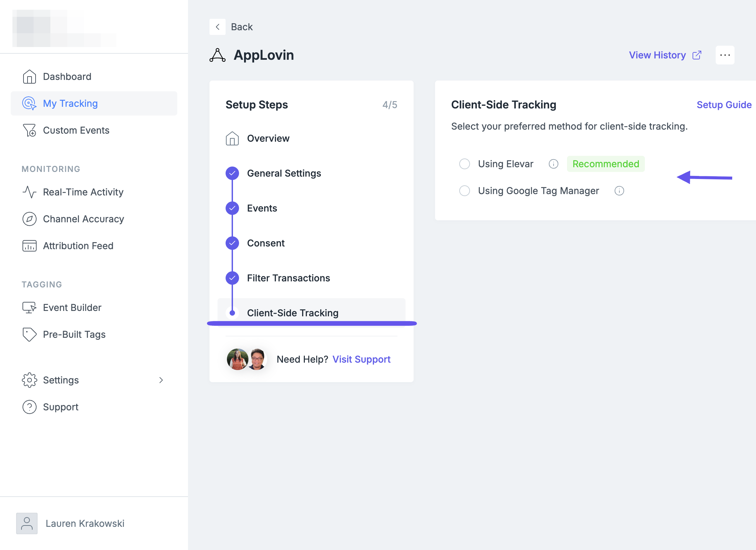Open the Settings label in the sidebar

[61, 380]
